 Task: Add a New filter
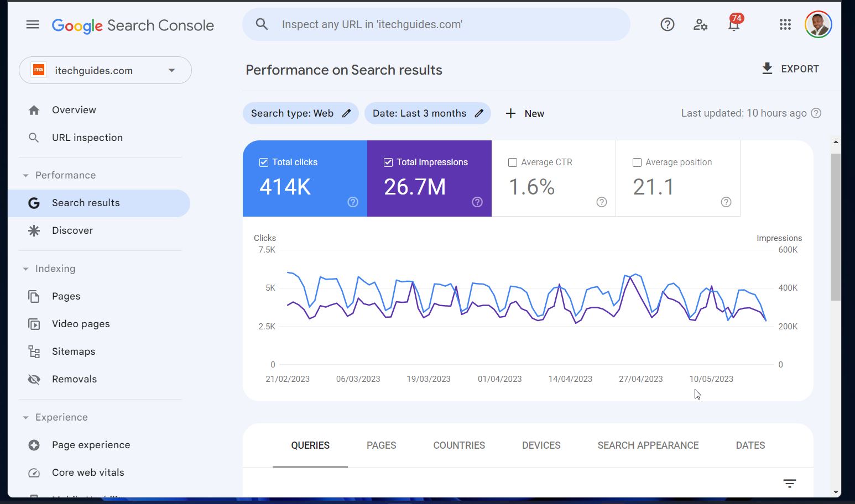click(x=525, y=113)
